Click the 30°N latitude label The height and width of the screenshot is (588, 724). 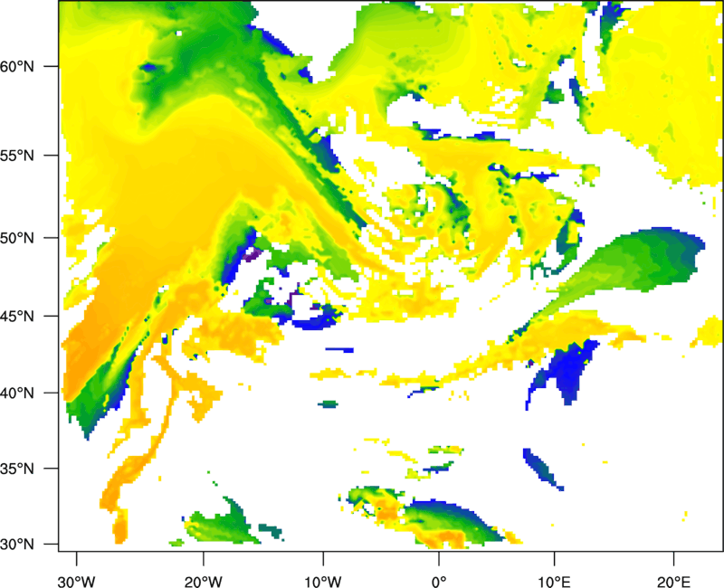pos(17,545)
